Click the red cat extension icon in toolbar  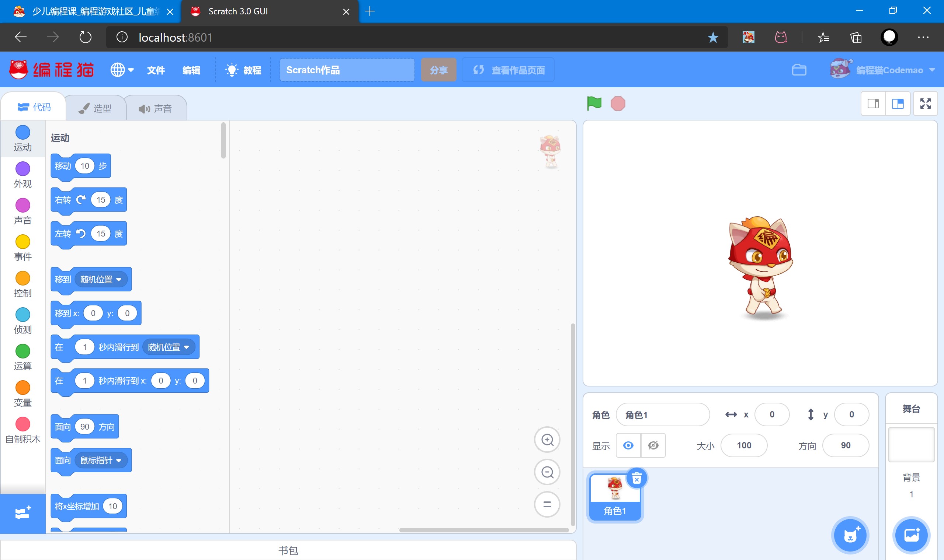(749, 37)
